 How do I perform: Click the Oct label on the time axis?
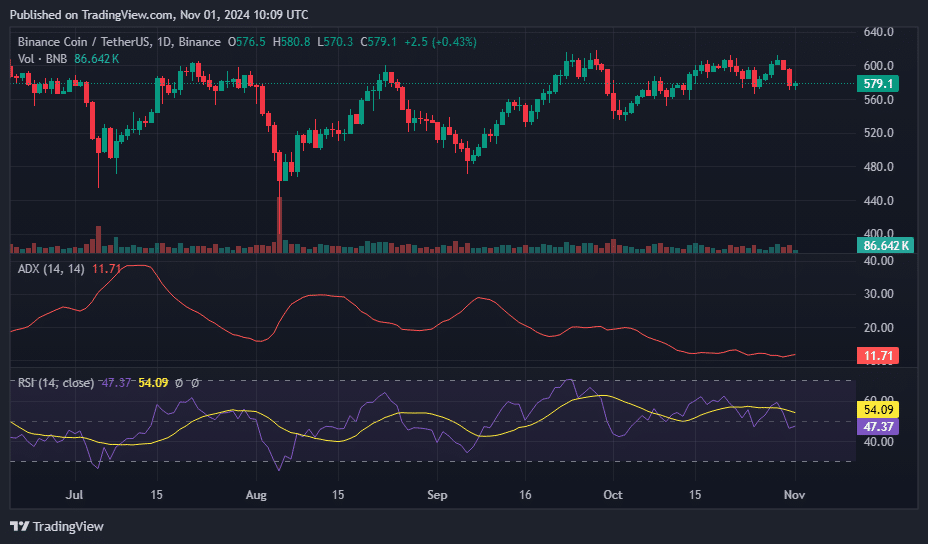(x=613, y=495)
